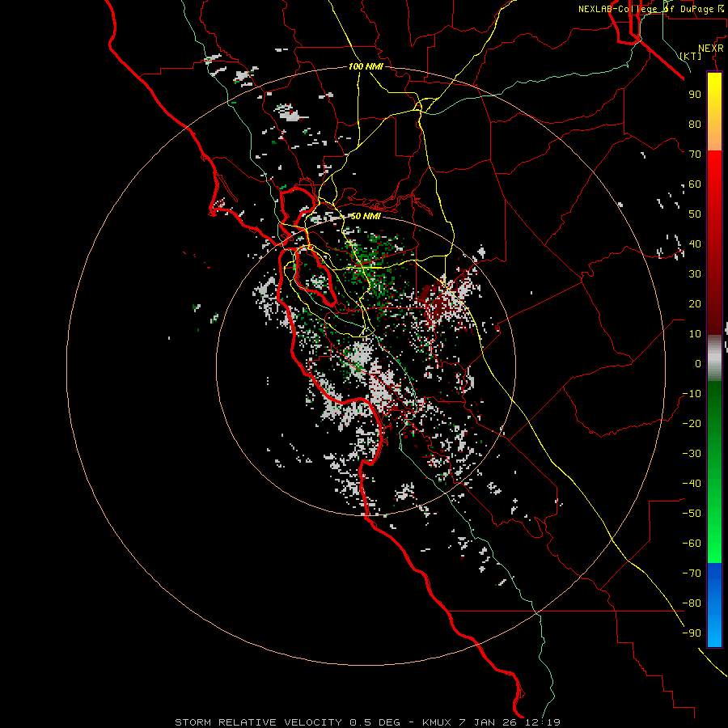This screenshot has width=728, height=728.
Task: Click the NEXLAB-College of DuPage header text
Action: 651,9
